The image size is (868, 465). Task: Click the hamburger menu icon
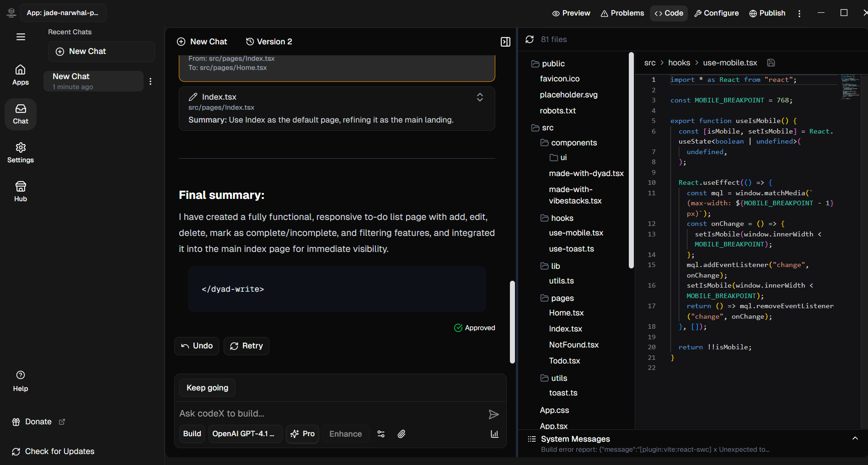click(21, 37)
